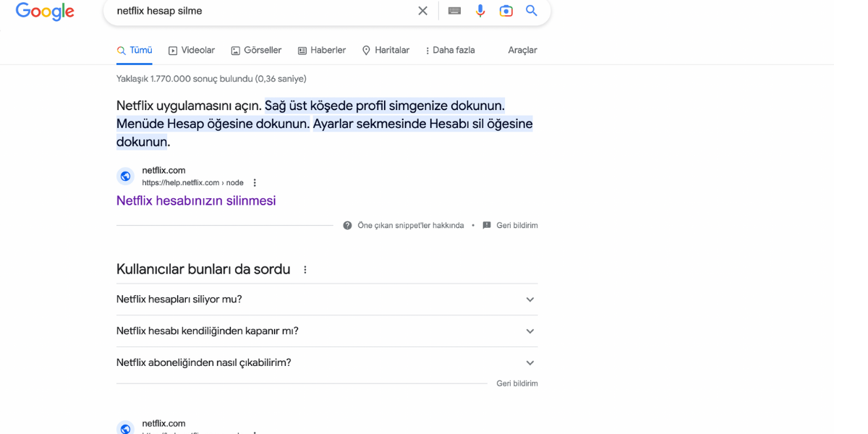This screenshot has width=868, height=434.
Task: Open options menu next to Kullanıcılar bunları da sordu
Action: click(305, 270)
